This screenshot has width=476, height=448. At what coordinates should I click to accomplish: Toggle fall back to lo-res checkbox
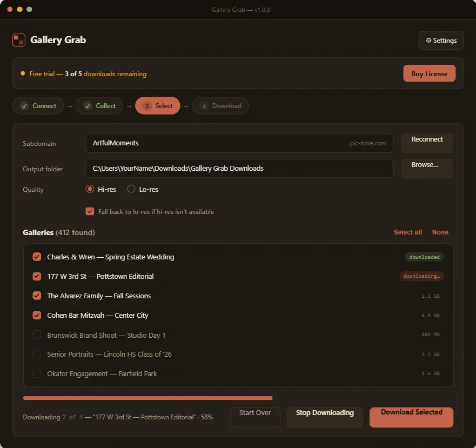click(90, 211)
